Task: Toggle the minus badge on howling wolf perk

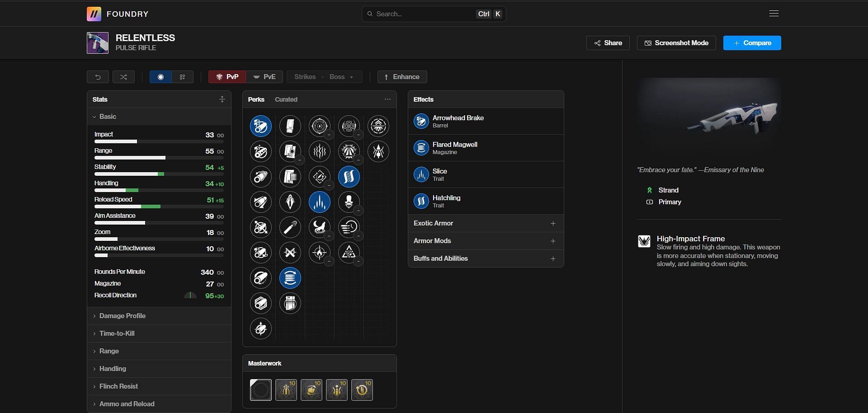Action: 329,236
